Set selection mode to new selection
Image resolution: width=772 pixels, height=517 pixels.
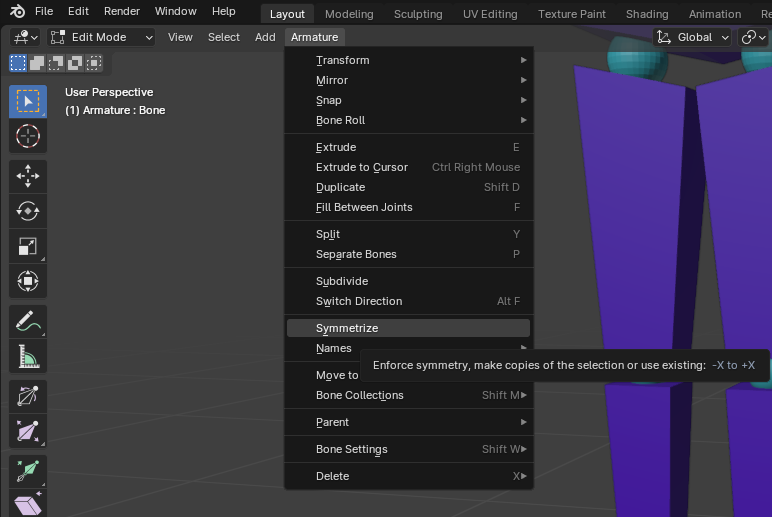18,63
